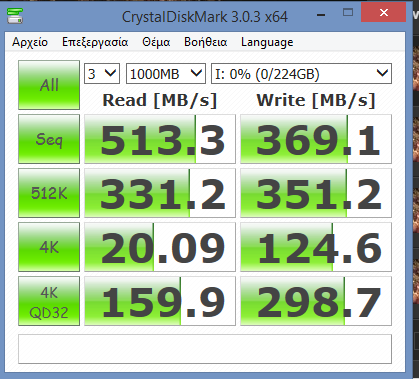Run all benchmarks with the All button
This screenshot has width=419, height=379.
(x=49, y=85)
